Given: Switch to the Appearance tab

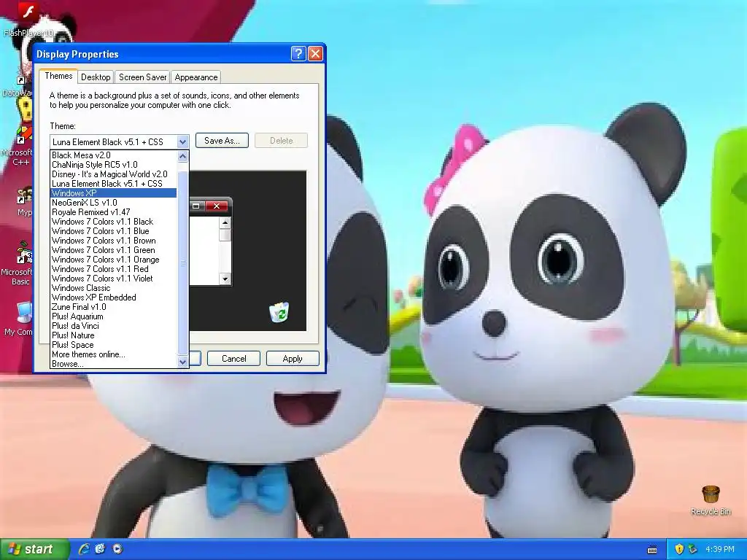Looking at the screenshot, I should coord(196,77).
